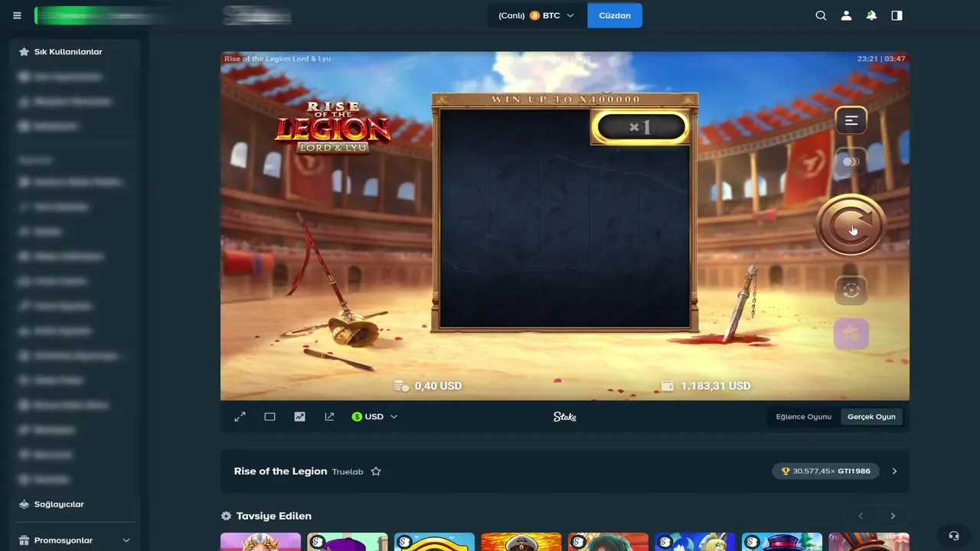The width and height of the screenshot is (980, 551).
Task: Open the in-game menu button
Action: 851,120
